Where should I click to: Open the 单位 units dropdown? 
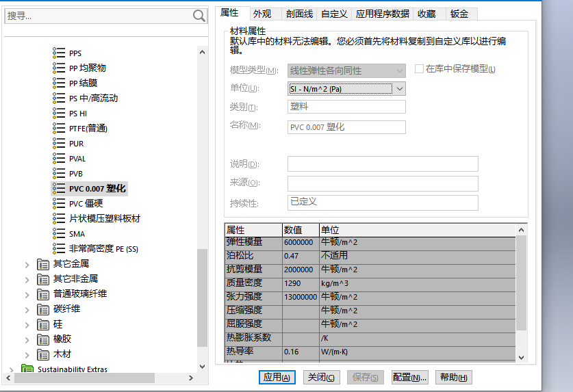click(400, 89)
